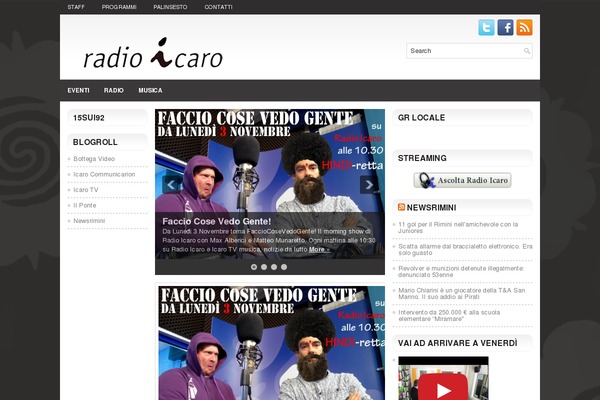600x400 pixels.
Task: Select the fourth slider dot
Action: [284, 267]
